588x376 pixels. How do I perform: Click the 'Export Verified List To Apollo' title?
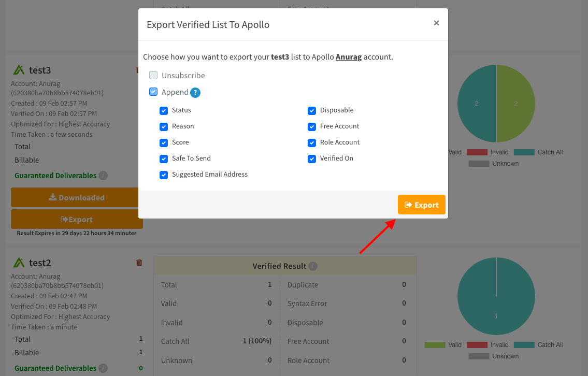[208, 25]
